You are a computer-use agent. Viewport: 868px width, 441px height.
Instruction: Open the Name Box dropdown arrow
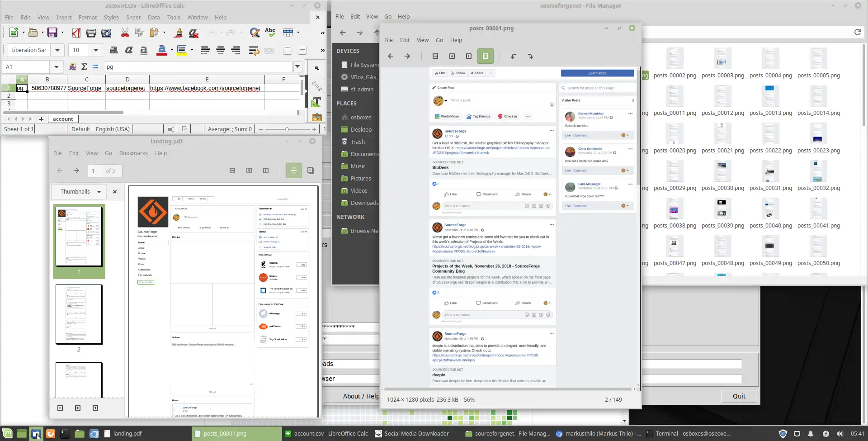coord(56,67)
